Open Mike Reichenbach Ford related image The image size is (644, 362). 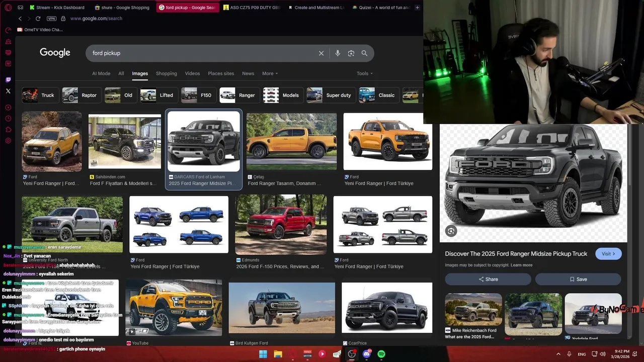coord(473,309)
